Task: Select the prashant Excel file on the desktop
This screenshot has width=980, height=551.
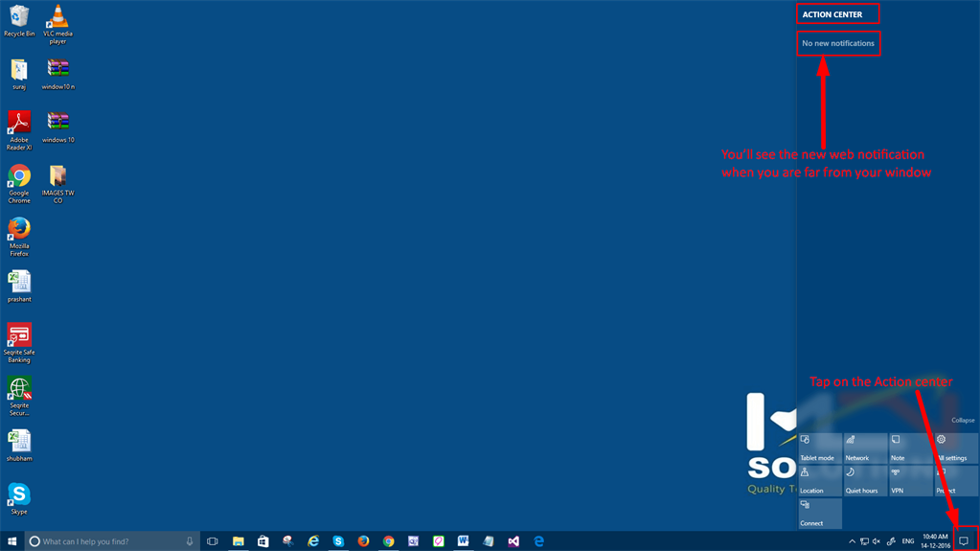Action: pos(19,287)
